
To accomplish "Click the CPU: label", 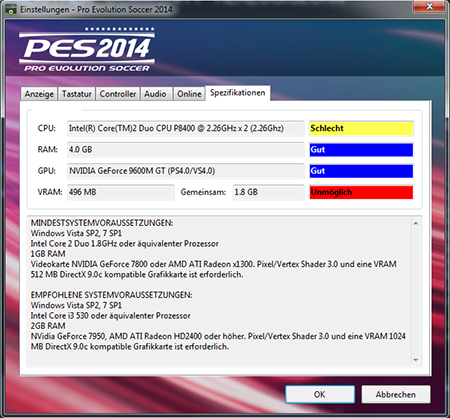I will click(47, 128).
